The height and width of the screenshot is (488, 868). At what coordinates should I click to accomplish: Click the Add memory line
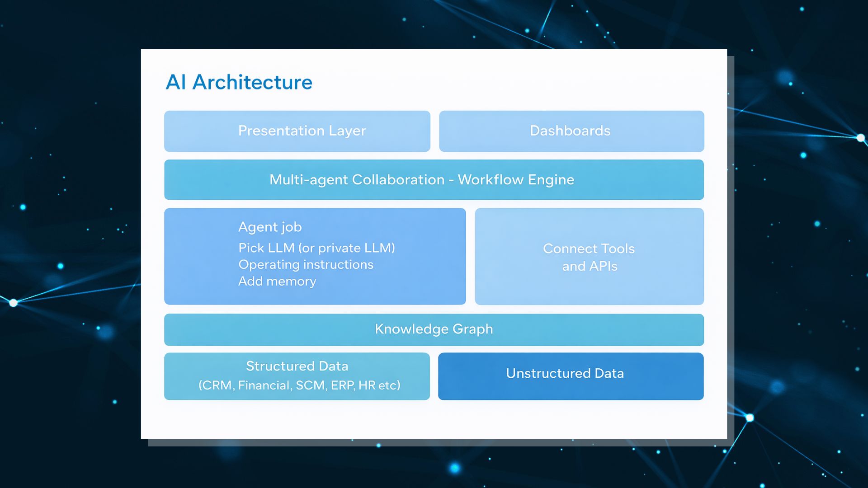(277, 282)
